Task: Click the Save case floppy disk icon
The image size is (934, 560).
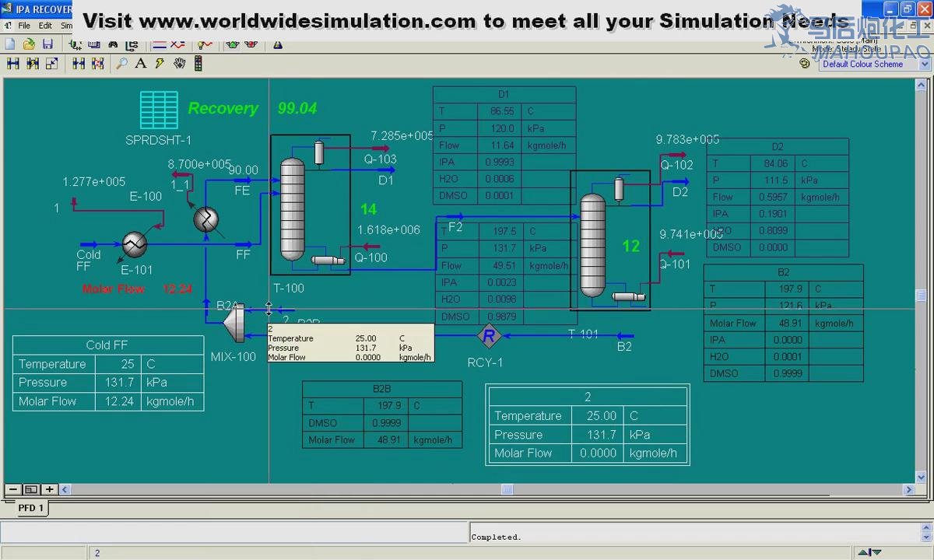Action: (47, 44)
